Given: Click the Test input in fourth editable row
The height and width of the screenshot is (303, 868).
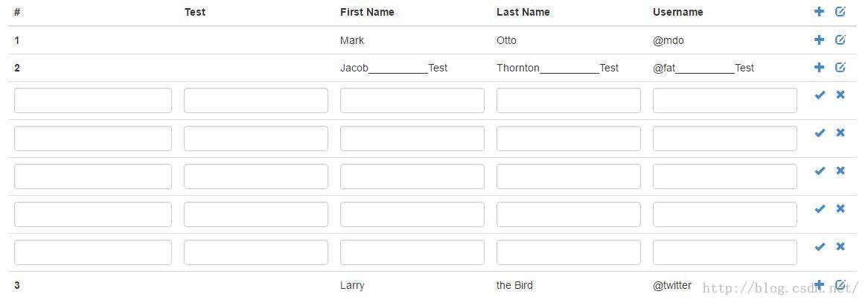Looking at the screenshot, I should [255, 214].
